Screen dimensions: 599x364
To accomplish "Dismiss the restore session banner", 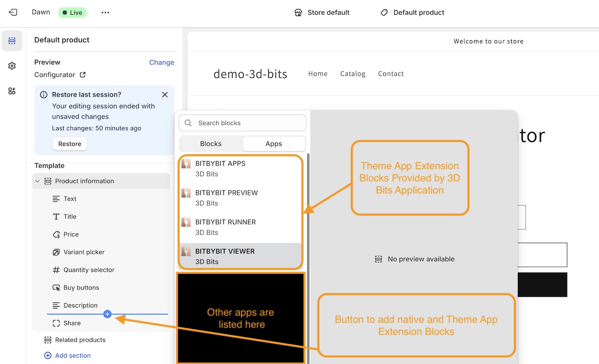I will [164, 95].
